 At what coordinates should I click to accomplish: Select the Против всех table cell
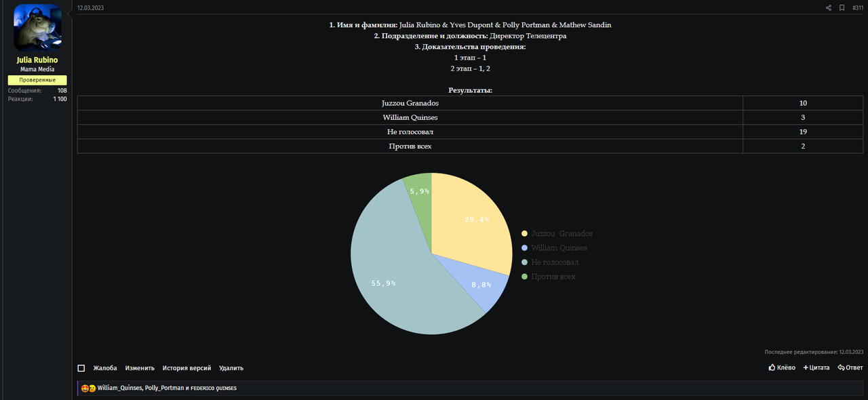coord(410,146)
